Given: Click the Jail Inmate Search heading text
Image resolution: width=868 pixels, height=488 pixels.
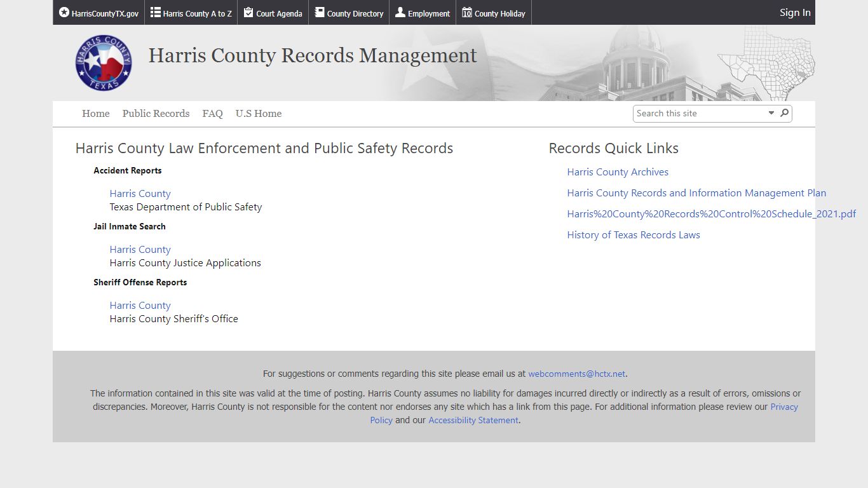Looking at the screenshot, I should coord(130,227).
